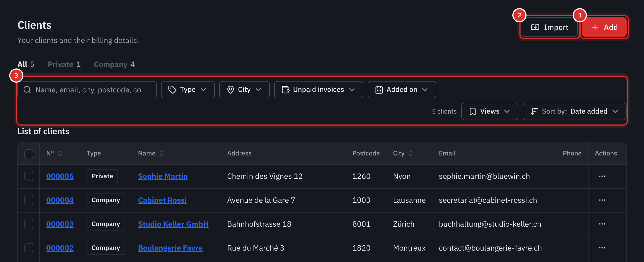Click the Private type badge
The image size is (644, 262).
click(x=102, y=176)
